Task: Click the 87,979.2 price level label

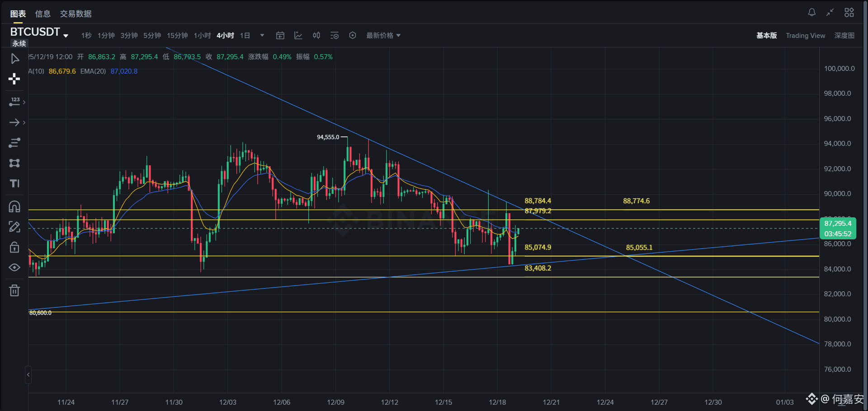Action: point(538,211)
